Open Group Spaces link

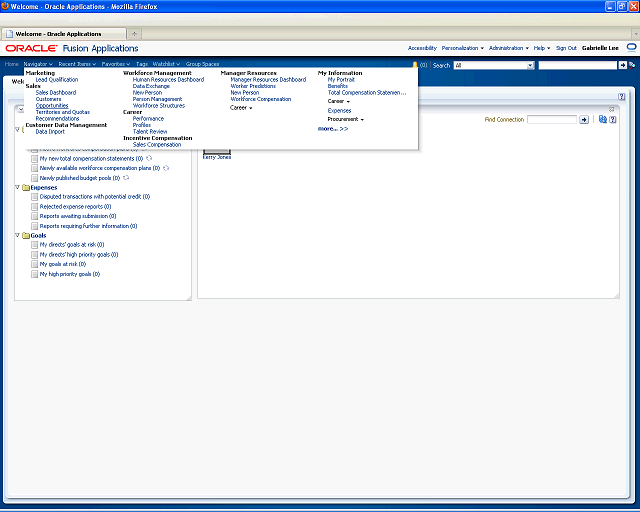(202, 64)
